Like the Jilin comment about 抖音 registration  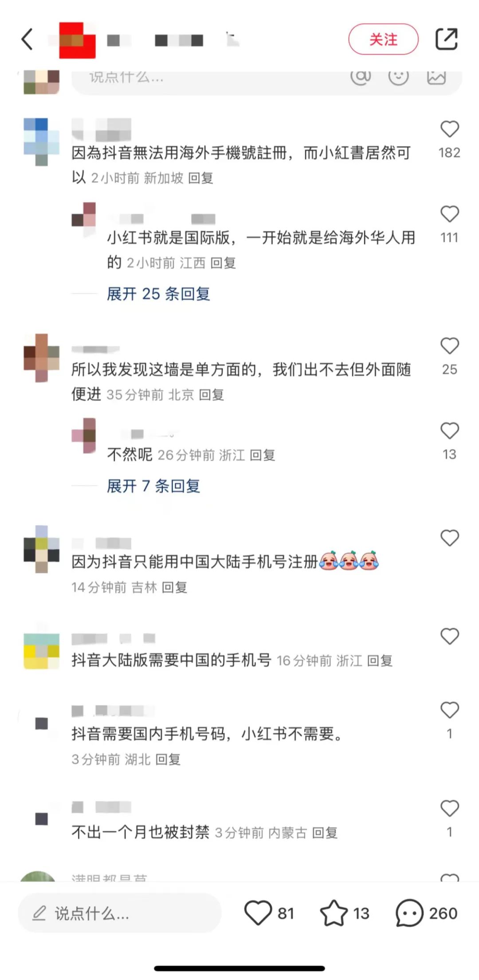pos(449,538)
